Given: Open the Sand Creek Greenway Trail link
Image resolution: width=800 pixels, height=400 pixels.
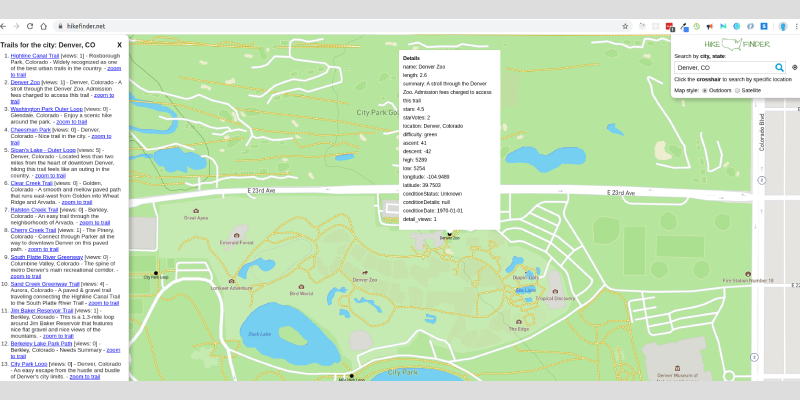Looking at the screenshot, I should (x=45, y=284).
